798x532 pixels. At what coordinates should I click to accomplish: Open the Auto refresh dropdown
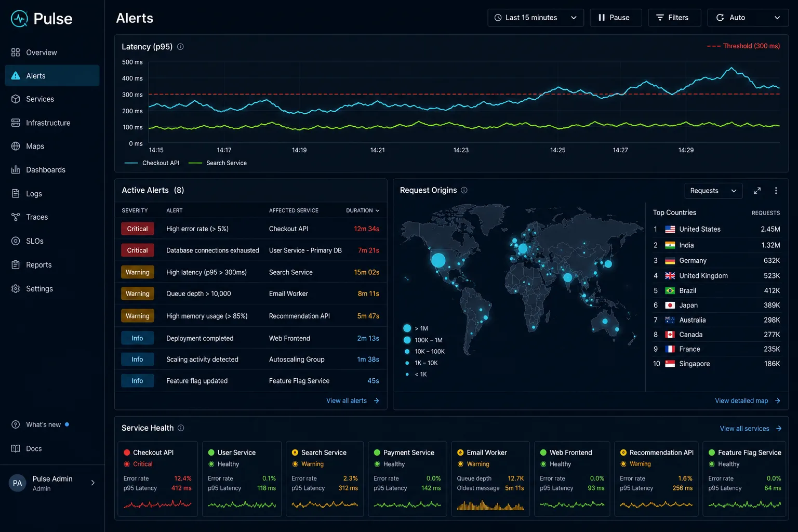[748, 18]
